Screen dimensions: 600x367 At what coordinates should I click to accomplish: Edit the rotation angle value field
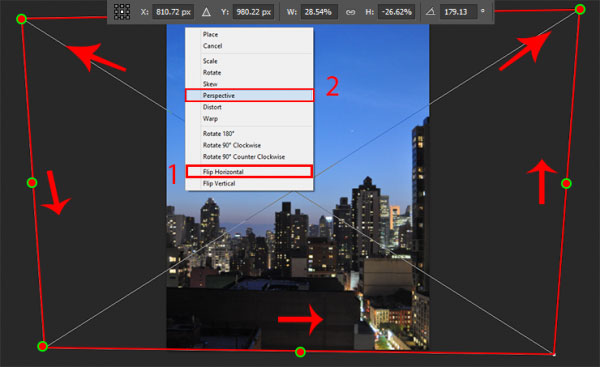458,12
